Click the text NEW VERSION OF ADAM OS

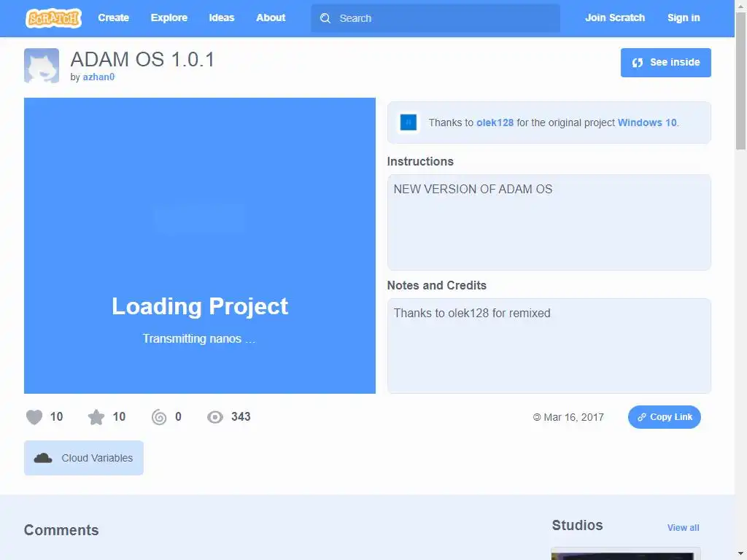pyautogui.click(x=473, y=189)
